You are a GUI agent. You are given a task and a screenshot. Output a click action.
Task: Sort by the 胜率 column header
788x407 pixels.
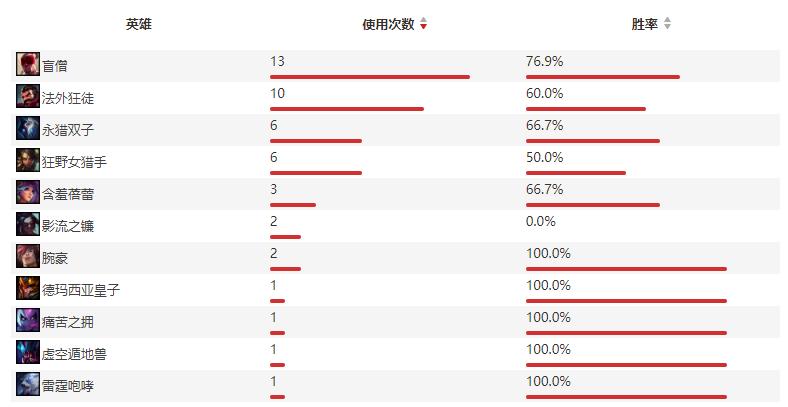tap(645, 24)
